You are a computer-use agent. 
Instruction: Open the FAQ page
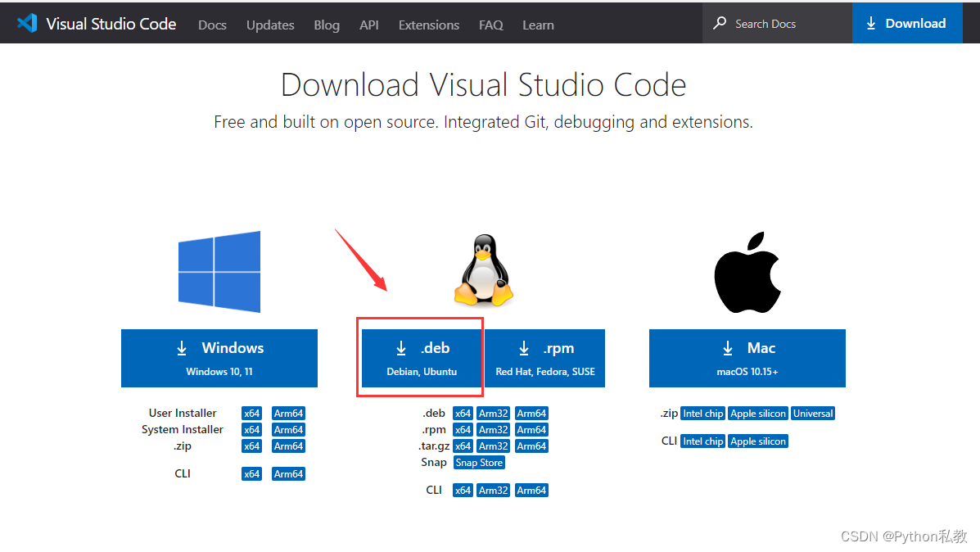coord(491,25)
